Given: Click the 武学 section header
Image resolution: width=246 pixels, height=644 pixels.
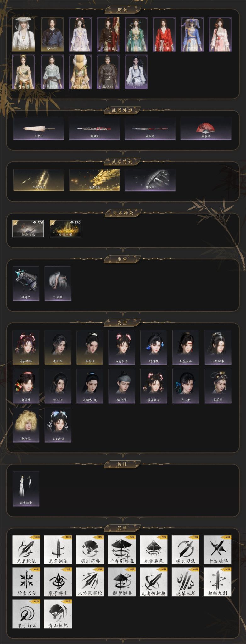Looking at the screenshot, I should coord(123,528).
